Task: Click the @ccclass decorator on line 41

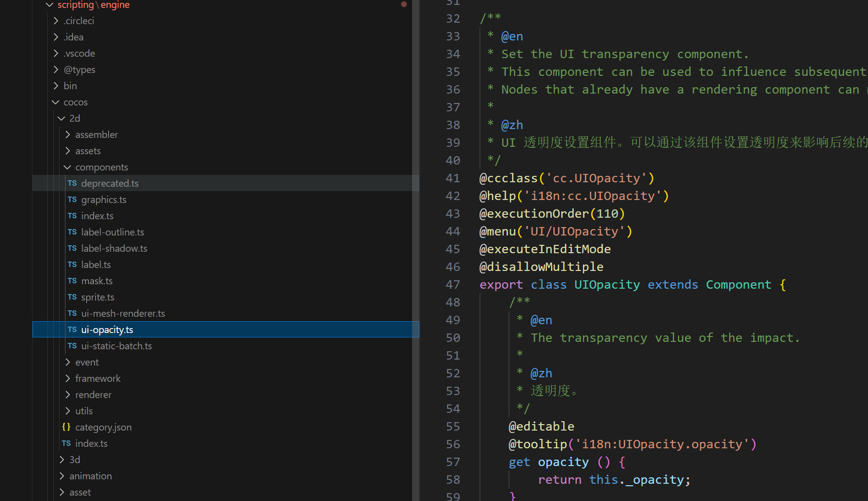Action: 509,178
